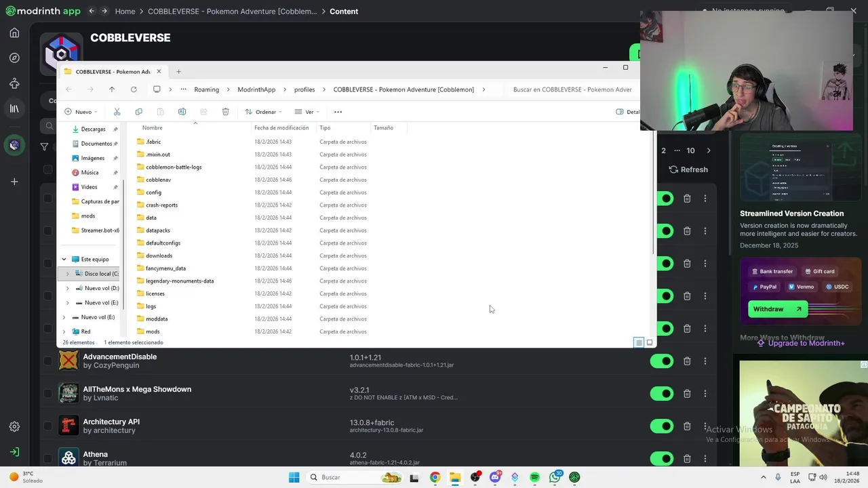Click Buscar en COBBLEVERSE search field
The width and height of the screenshot is (868, 488).
(x=572, y=89)
